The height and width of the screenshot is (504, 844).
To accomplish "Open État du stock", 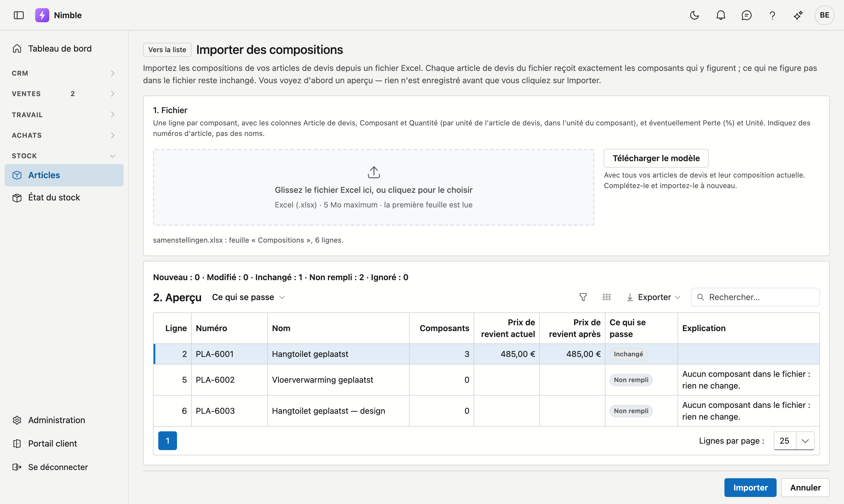I will point(64,198).
